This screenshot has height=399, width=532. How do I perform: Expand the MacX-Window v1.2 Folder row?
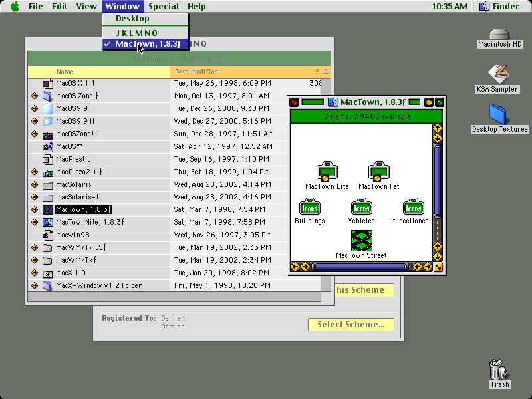pyautogui.click(x=35, y=285)
